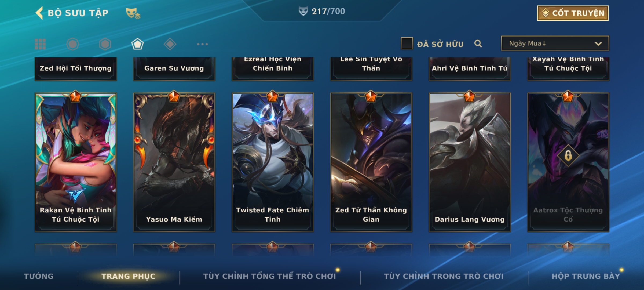Select the all-rarities grid filter icon

tap(40, 44)
